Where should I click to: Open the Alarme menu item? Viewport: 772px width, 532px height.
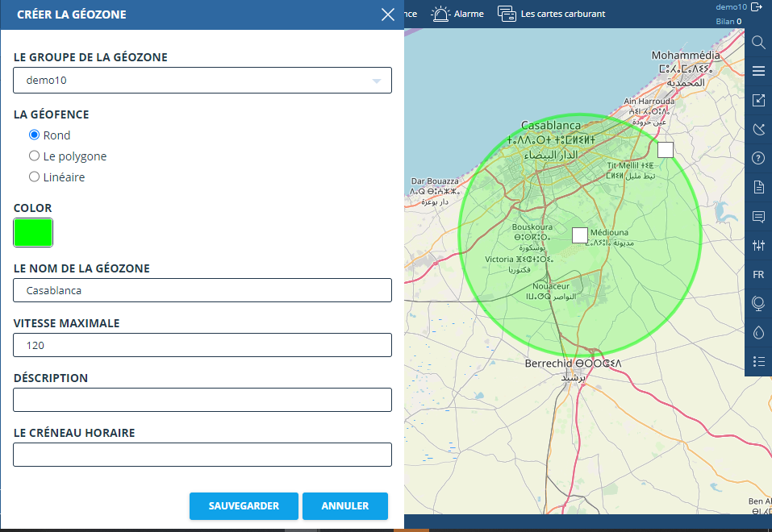point(457,14)
